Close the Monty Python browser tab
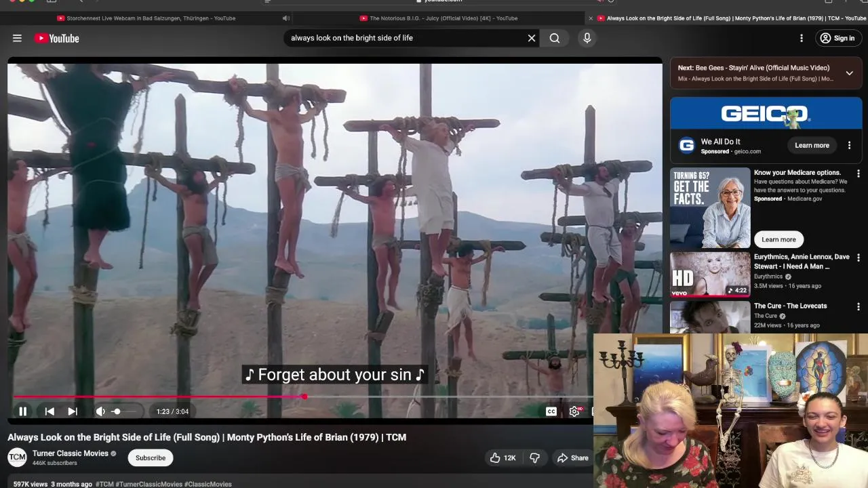Viewport: 868px width, 488px height. tap(591, 18)
